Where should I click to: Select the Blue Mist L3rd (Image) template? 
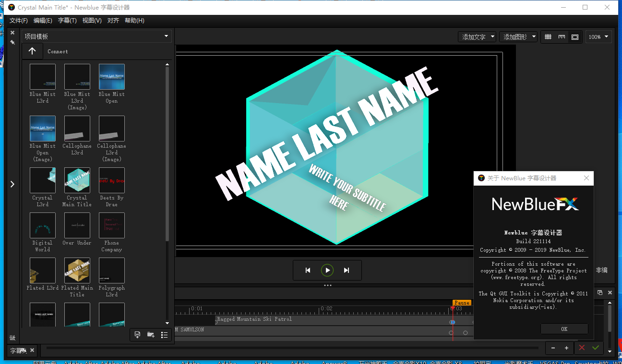point(77,87)
